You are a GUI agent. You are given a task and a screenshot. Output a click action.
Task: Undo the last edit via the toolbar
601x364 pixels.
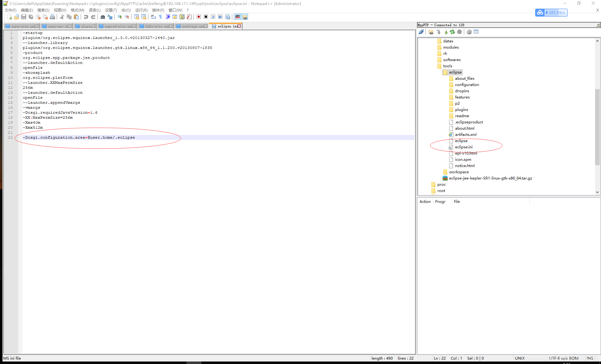pos(86,17)
